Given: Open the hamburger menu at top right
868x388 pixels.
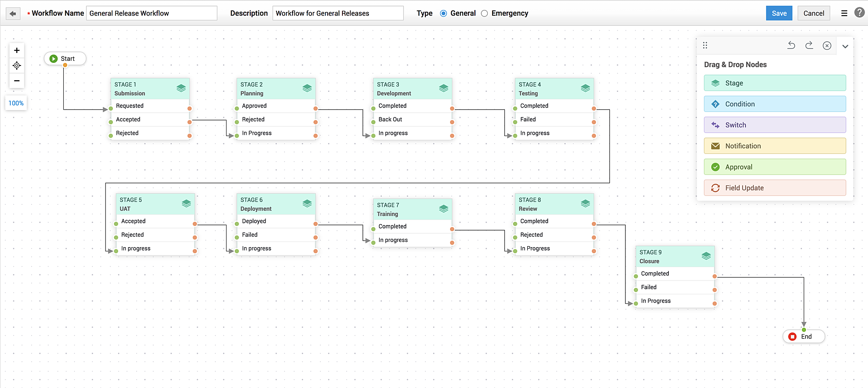Looking at the screenshot, I should point(844,13).
